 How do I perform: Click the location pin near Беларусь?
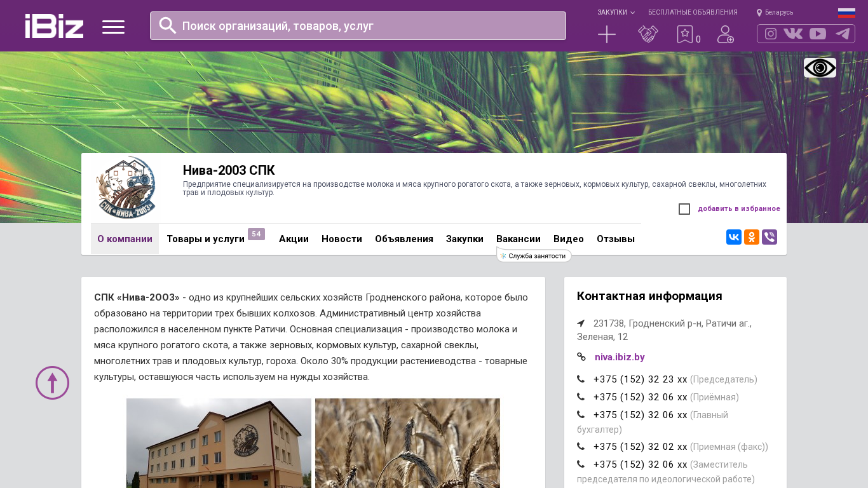click(x=759, y=13)
